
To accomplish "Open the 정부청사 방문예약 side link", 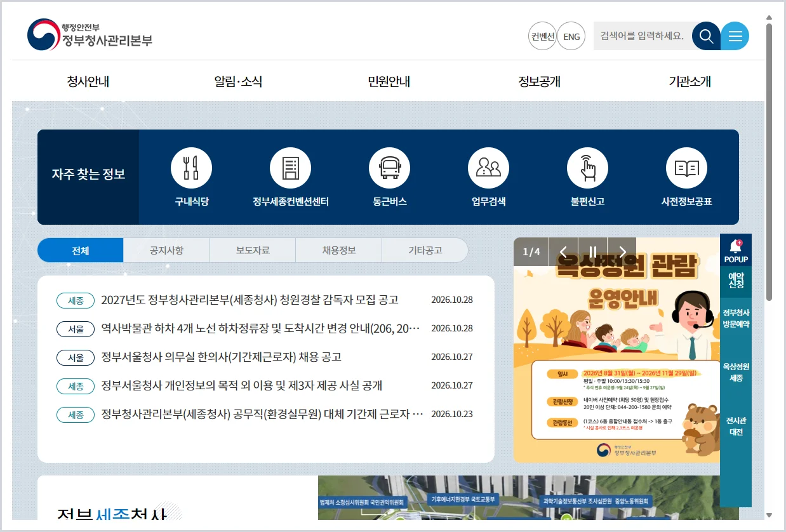I will (x=736, y=317).
